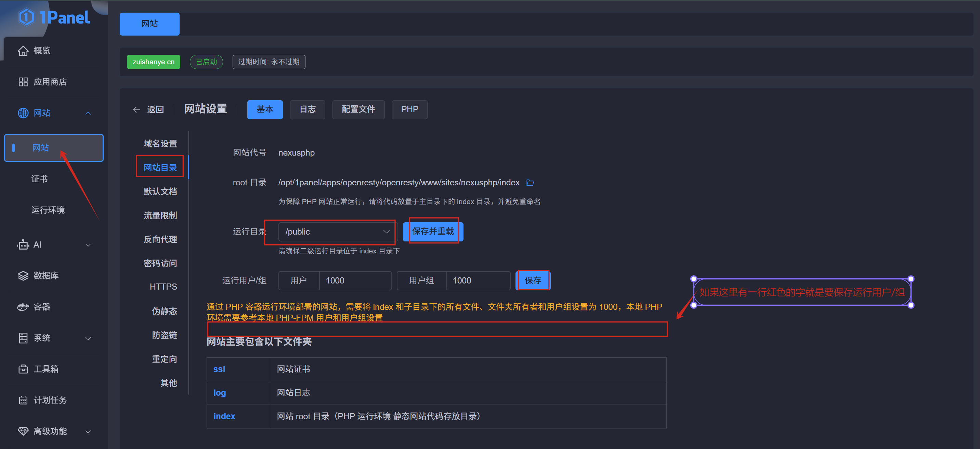Open root directory folder icon
The height and width of the screenshot is (449, 980).
click(530, 183)
